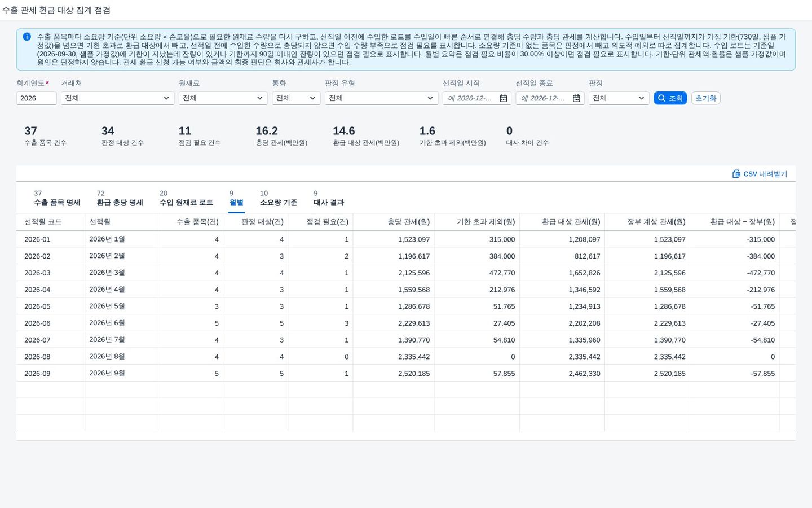The height and width of the screenshot is (508, 812).
Task: Open the 수입 원재료 로트 tab
Action: [x=186, y=198]
